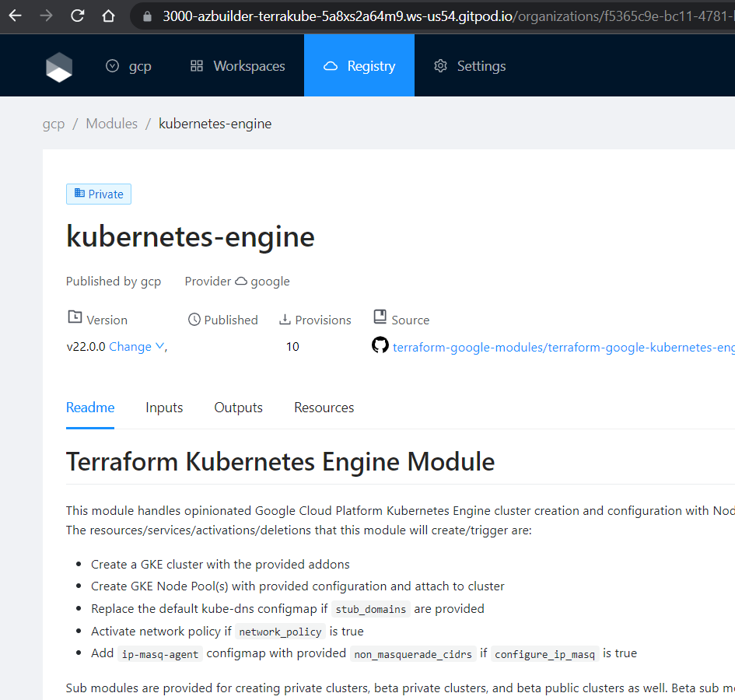The height and width of the screenshot is (700, 735).
Task: Click the Terrakube logo icon
Action: (x=59, y=67)
